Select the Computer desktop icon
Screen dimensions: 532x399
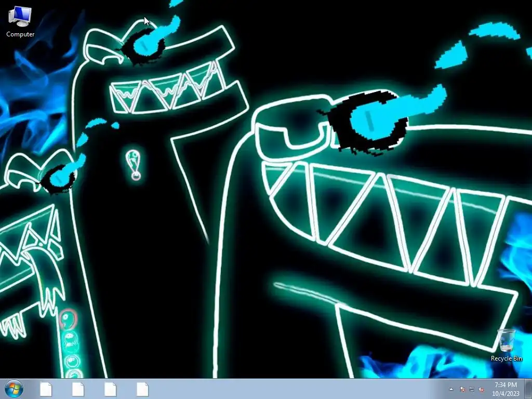pyautogui.click(x=20, y=22)
